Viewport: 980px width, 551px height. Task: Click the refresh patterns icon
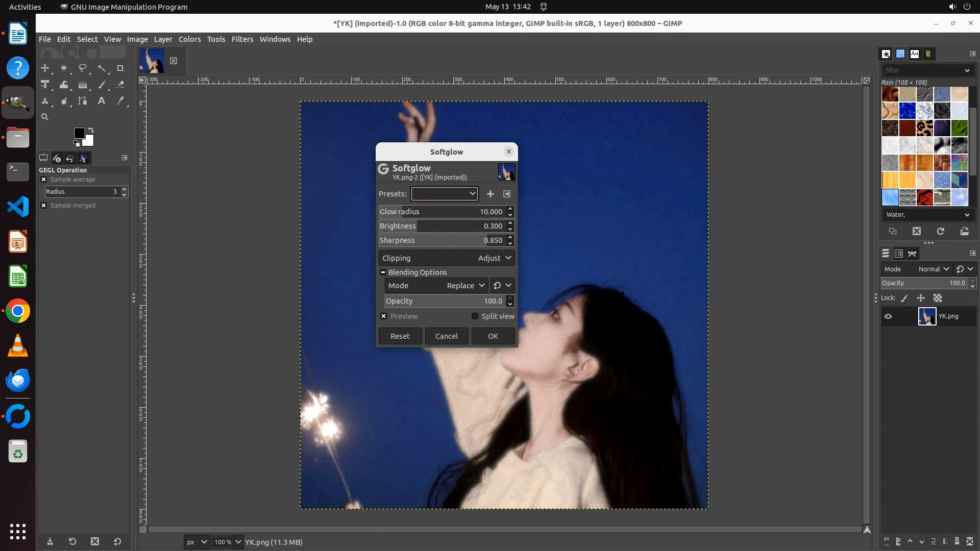click(x=940, y=232)
